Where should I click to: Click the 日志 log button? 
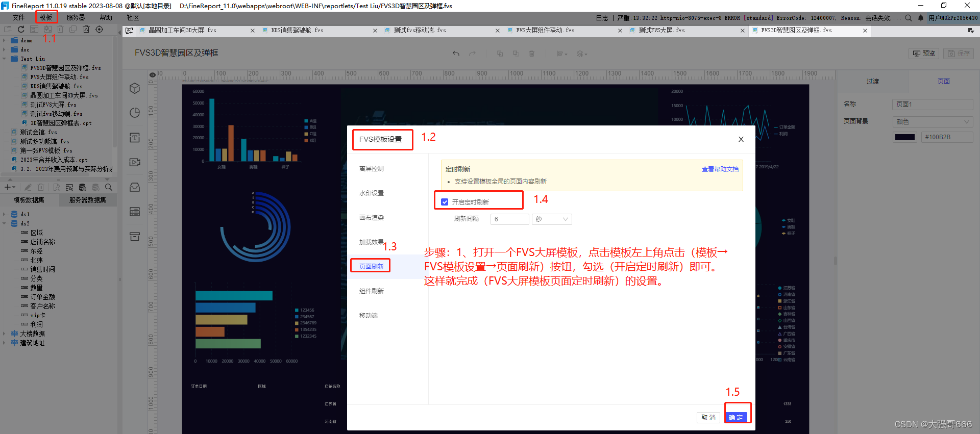pos(602,18)
